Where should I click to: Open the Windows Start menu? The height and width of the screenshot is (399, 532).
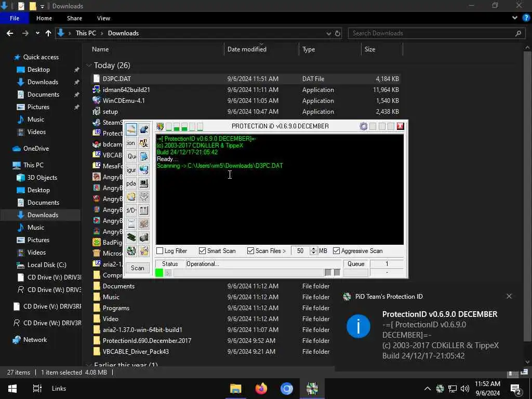click(12, 389)
